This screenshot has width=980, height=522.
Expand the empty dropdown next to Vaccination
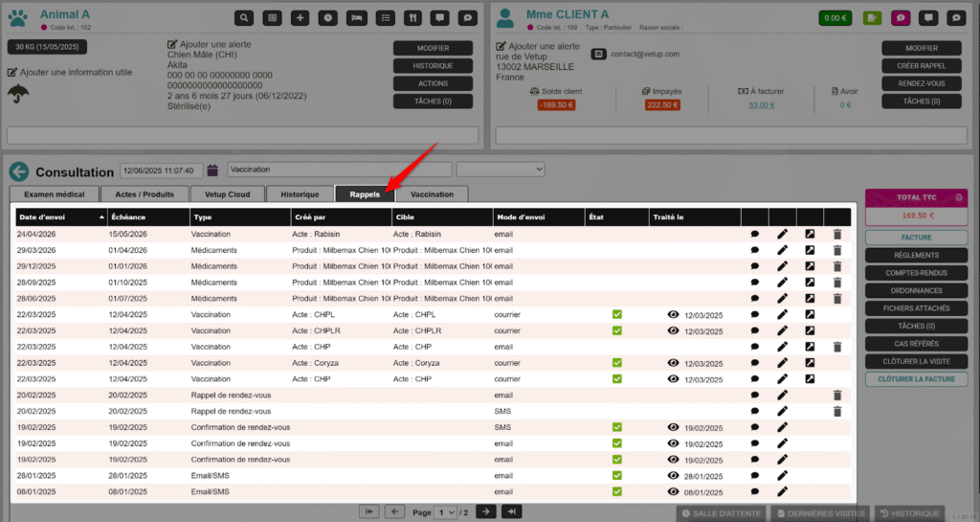tap(500, 170)
